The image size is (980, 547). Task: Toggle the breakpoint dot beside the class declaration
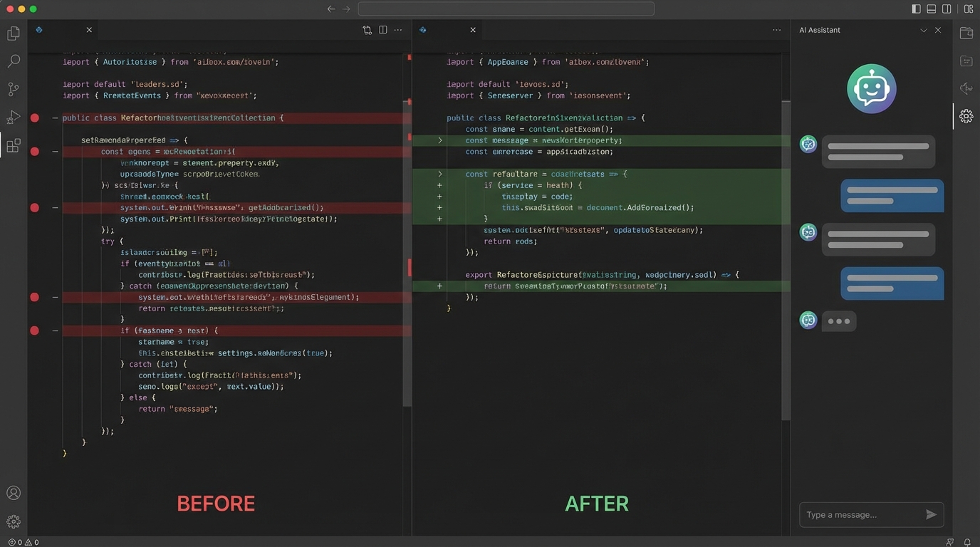[34, 118]
